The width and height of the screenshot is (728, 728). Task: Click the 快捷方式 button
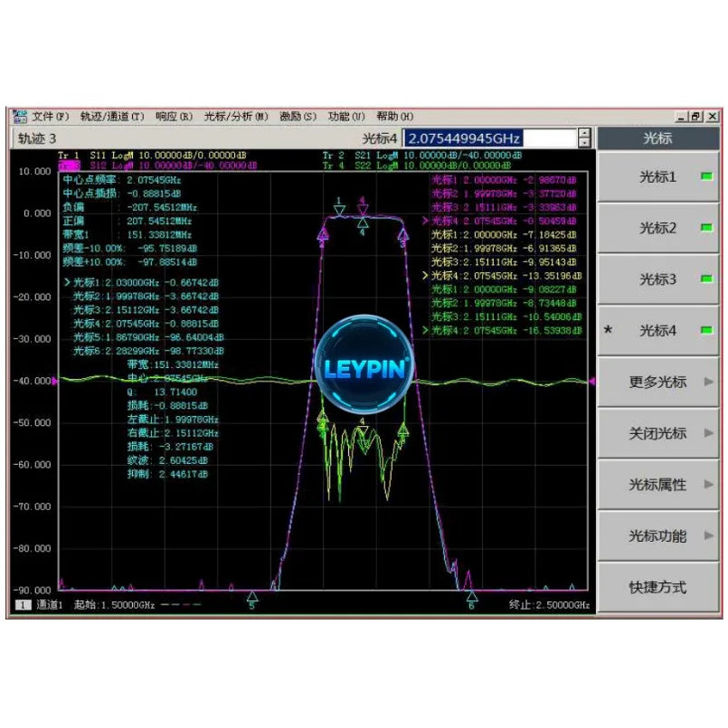pyautogui.click(x=657, y=587)
